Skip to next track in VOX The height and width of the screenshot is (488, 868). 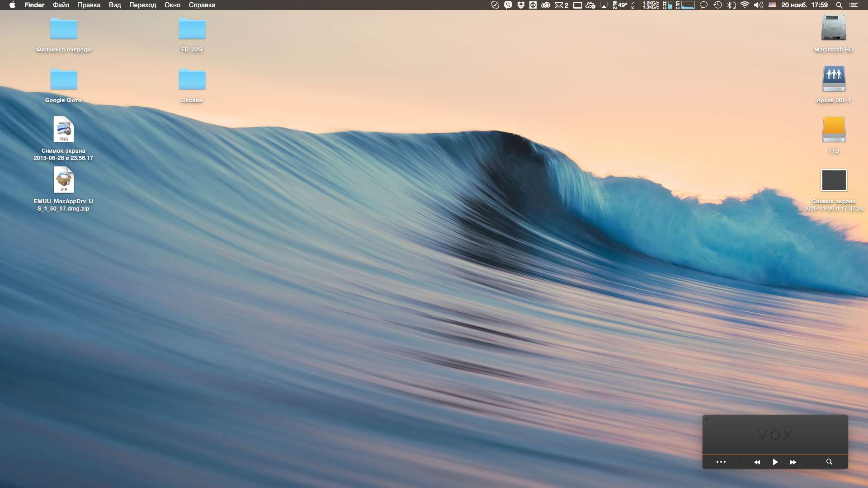(x=793, y=462)
